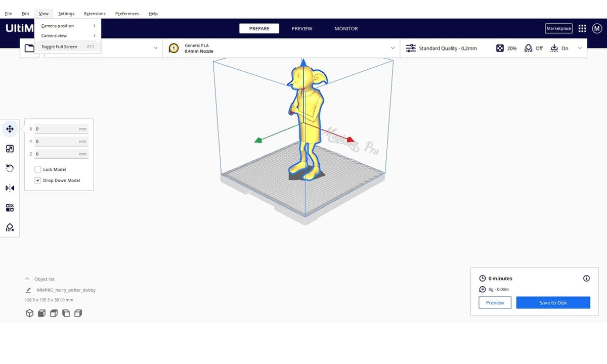Open the Preferences menu
This screenshot has height=364, width=607.
[x=127, y=14]
